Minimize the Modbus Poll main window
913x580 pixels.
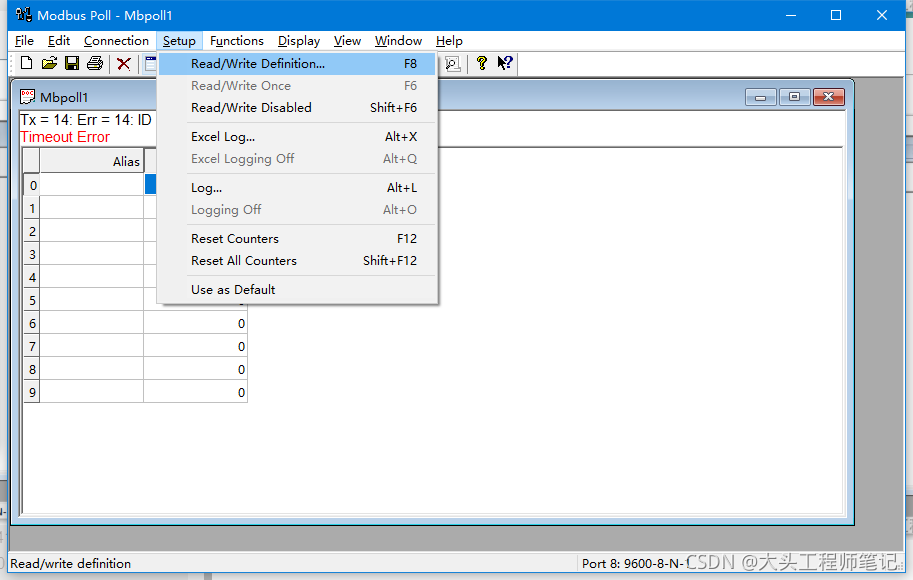point(790,15)
